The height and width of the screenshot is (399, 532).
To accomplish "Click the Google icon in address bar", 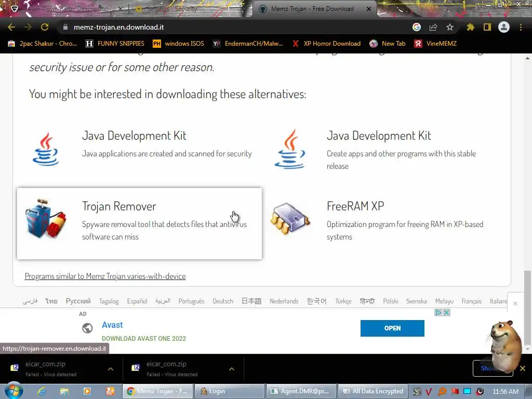I will pos(416,27).
